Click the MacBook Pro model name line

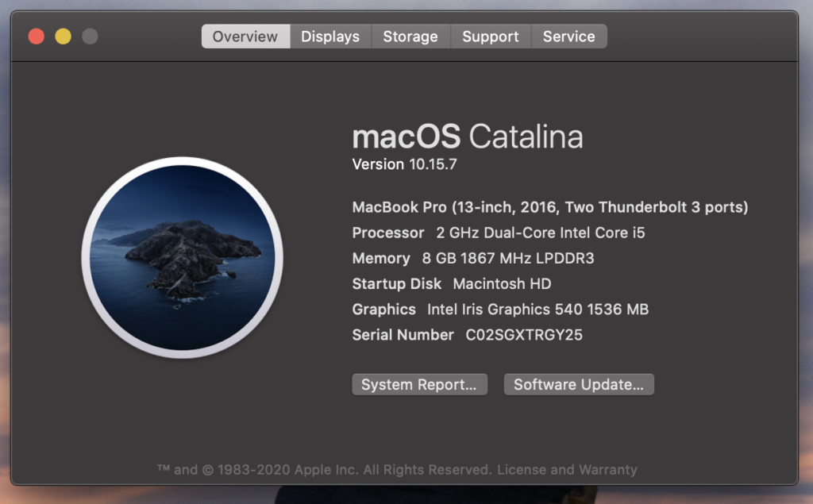tap(549, 207)
